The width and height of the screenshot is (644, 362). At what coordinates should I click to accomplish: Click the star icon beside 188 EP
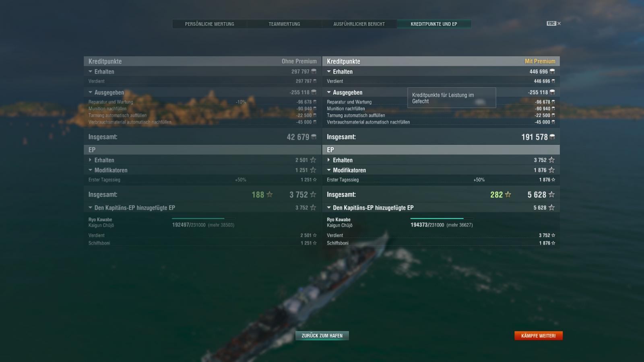[x=270, y=195]
